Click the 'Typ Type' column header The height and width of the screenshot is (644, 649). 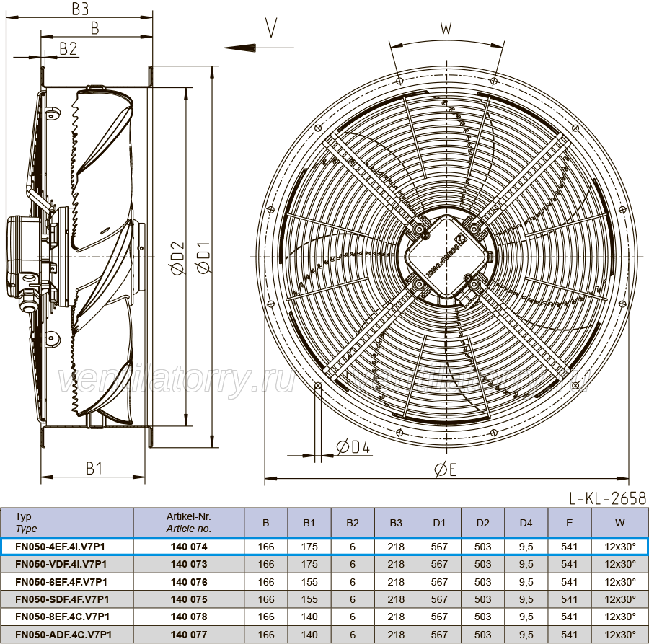click(66, 523)
